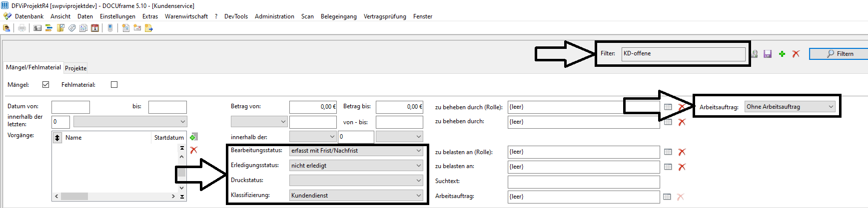This screenshot has width=868, height=208.
Task: Create new document via starred page icon
Action: (x=125, y=28)
